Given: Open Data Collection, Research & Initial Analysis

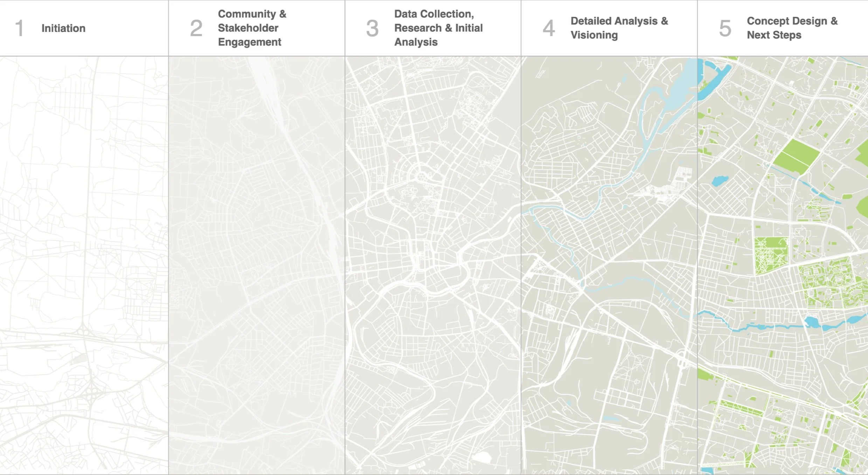Looking at the screenshot, I should 438,28.
